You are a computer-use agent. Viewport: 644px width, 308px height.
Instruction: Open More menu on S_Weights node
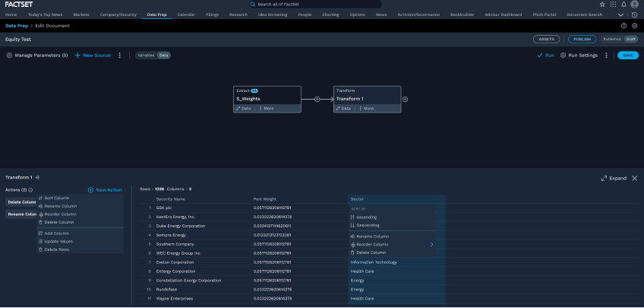pos(266,109)
